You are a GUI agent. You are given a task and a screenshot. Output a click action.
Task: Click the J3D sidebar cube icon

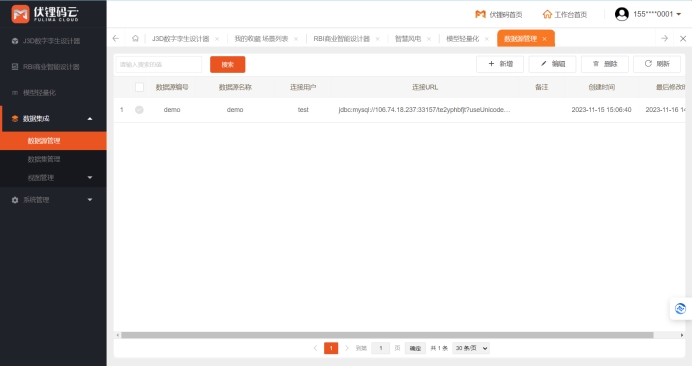tap(15, 41)
